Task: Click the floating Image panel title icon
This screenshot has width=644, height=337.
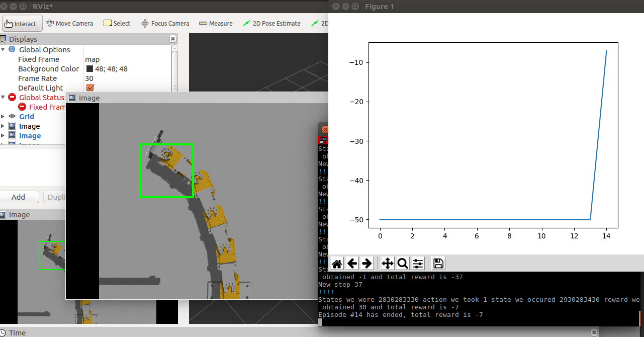Action: point(72,98)
